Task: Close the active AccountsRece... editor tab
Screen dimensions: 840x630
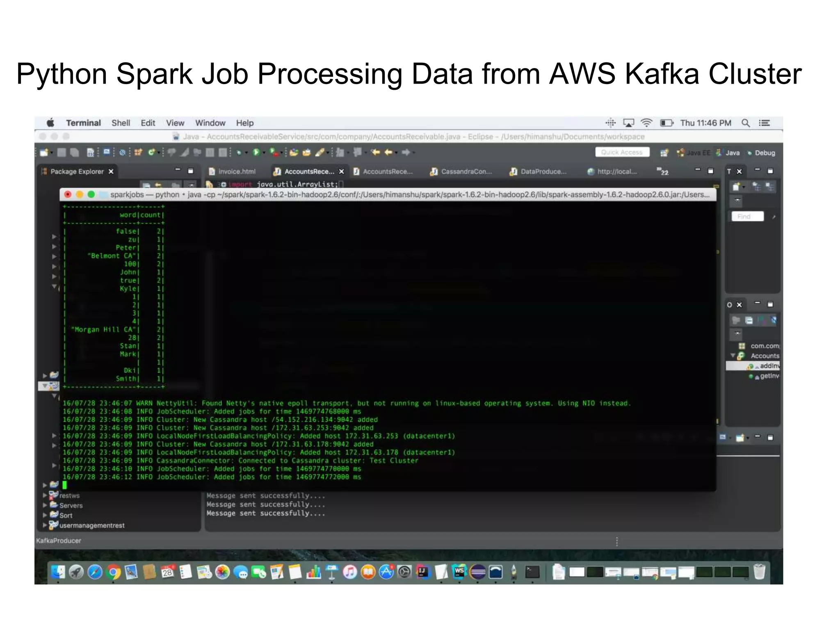Action: point(341,171)
